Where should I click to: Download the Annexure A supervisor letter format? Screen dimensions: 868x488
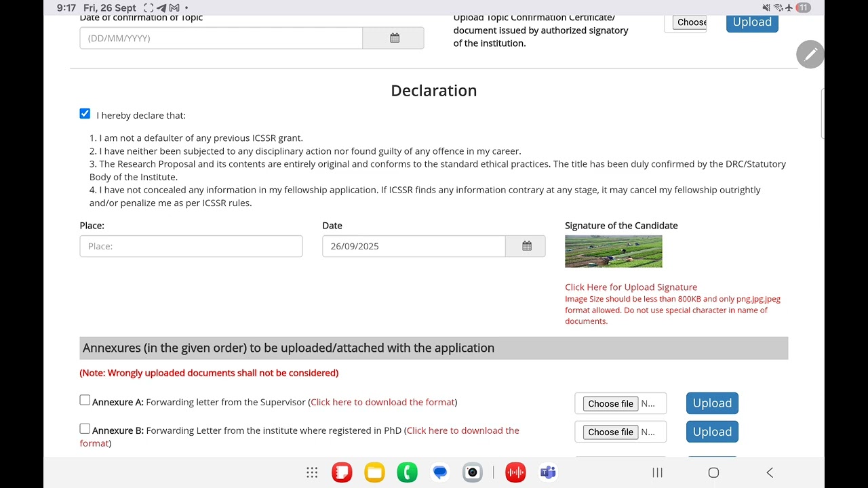tap(382, 402)
